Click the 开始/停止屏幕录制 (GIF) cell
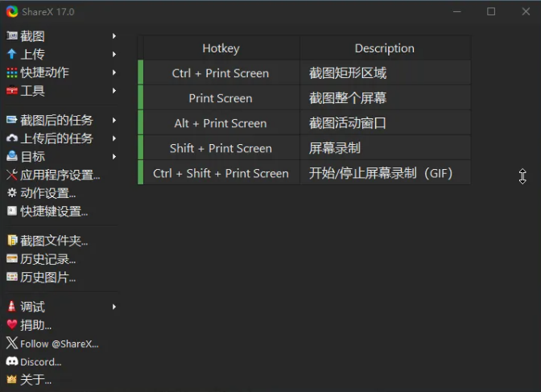This screenshot has height=392, width=541. (385, 173)
